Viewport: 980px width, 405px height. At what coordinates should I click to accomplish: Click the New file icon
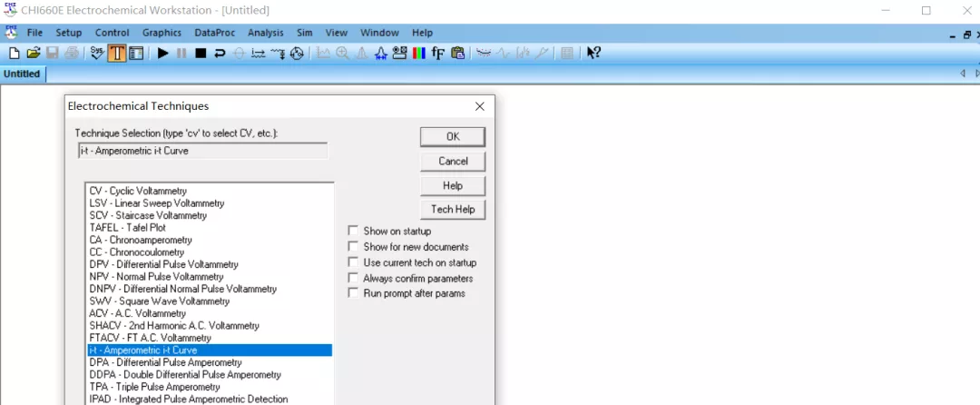(x=14, y=54)
